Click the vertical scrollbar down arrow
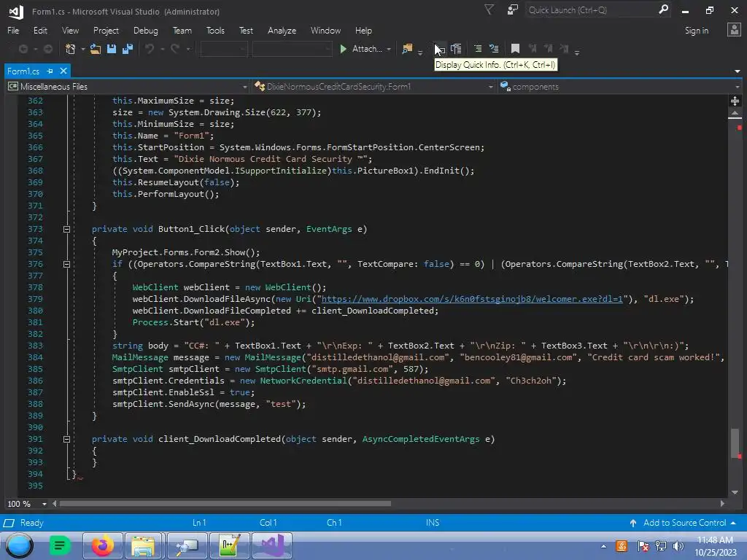747x560 pixels. tap(735, 492)
